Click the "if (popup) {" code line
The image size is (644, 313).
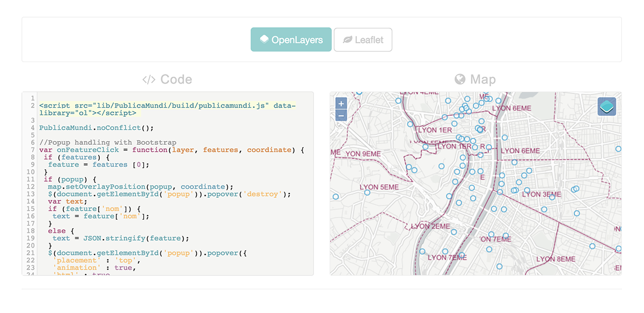[70, 180]
